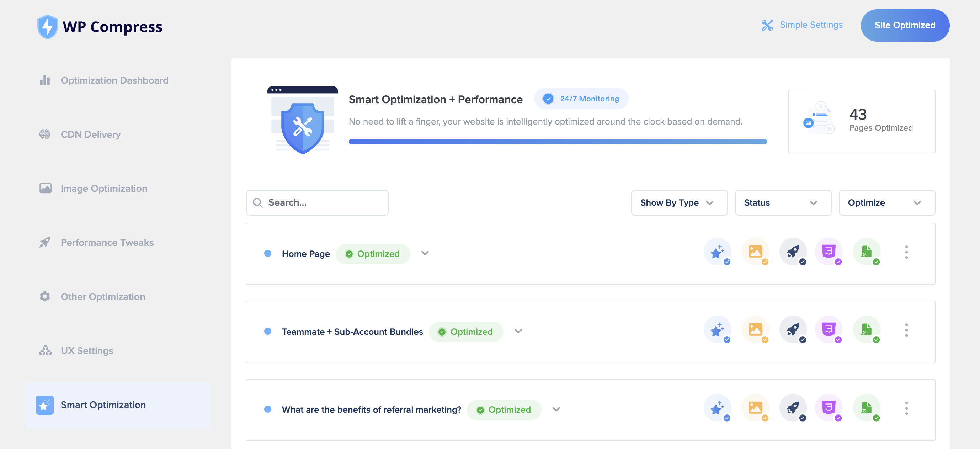The image size is (980, 449).
Task: Open Other Optimization section
Action: click(103, 296)
